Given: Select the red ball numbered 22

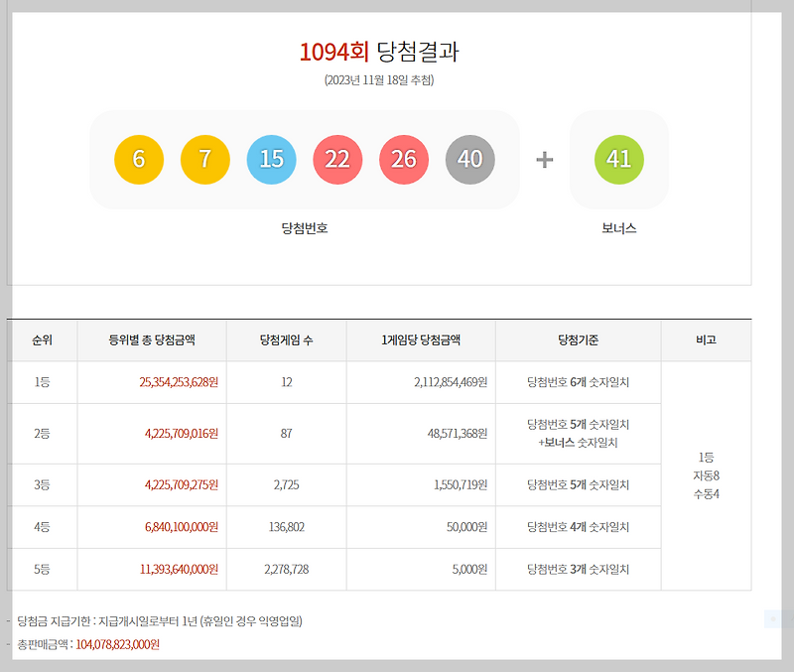Looking at the screenshot, I should pyautogui.click(x=337, y=160).
